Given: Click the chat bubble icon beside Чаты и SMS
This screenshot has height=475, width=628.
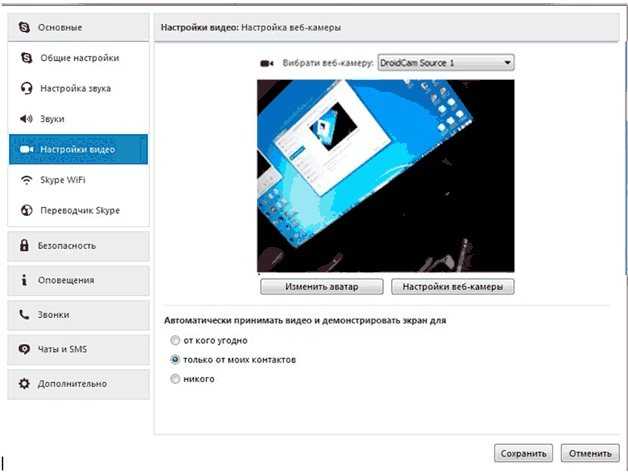Looking at the screenshot, I should pyautogui.click(x=24, y=349).
